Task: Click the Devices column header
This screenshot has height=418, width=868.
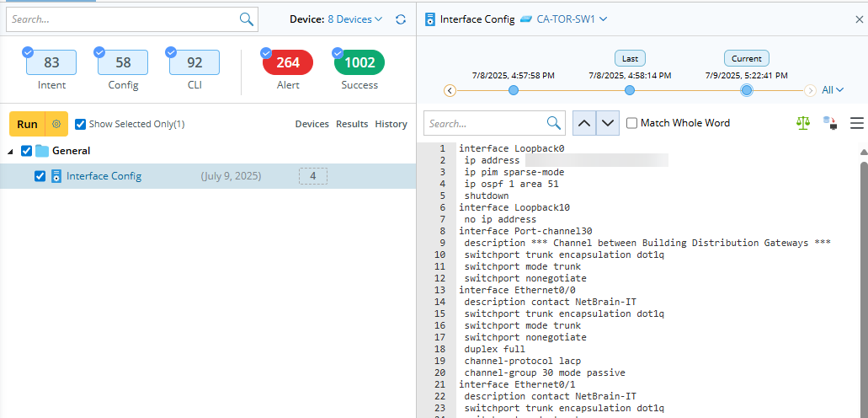Action: click(312, 124)
